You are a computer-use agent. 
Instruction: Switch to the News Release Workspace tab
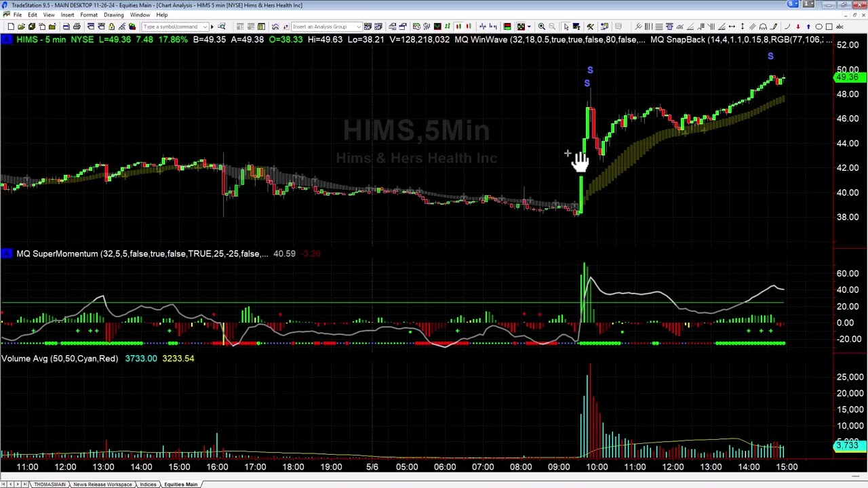(102, 484)
